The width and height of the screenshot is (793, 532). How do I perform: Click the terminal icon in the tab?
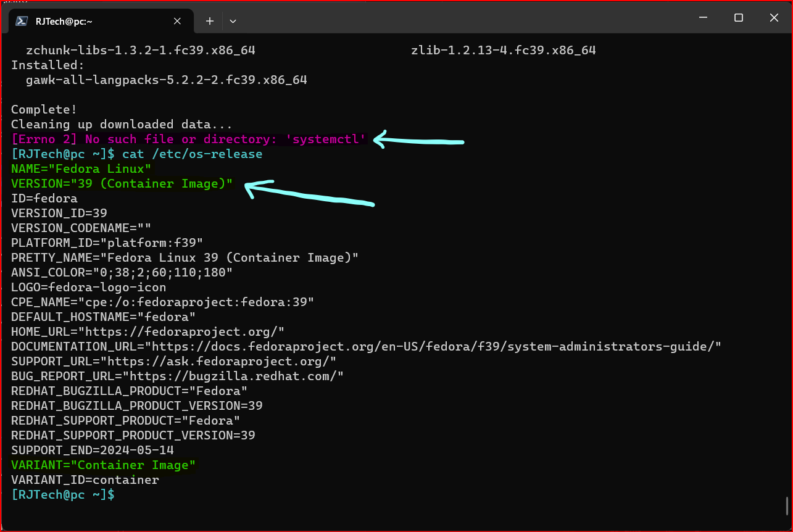[x=20, y=20]
